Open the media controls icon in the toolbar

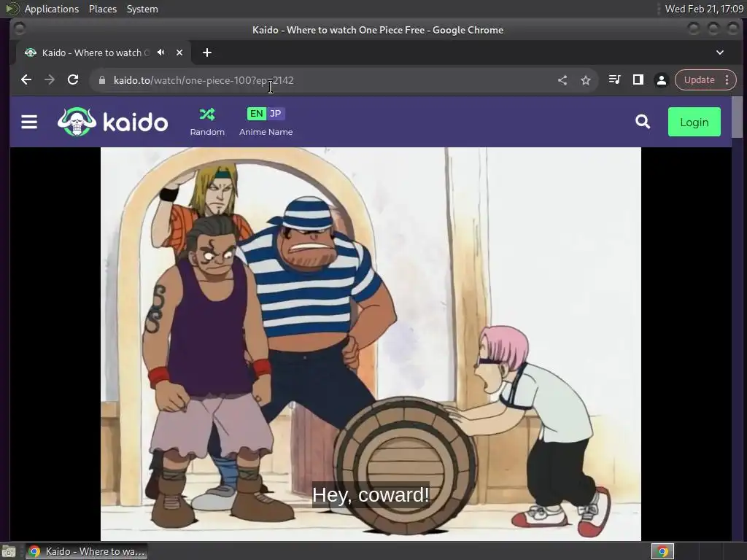[614, 80]
